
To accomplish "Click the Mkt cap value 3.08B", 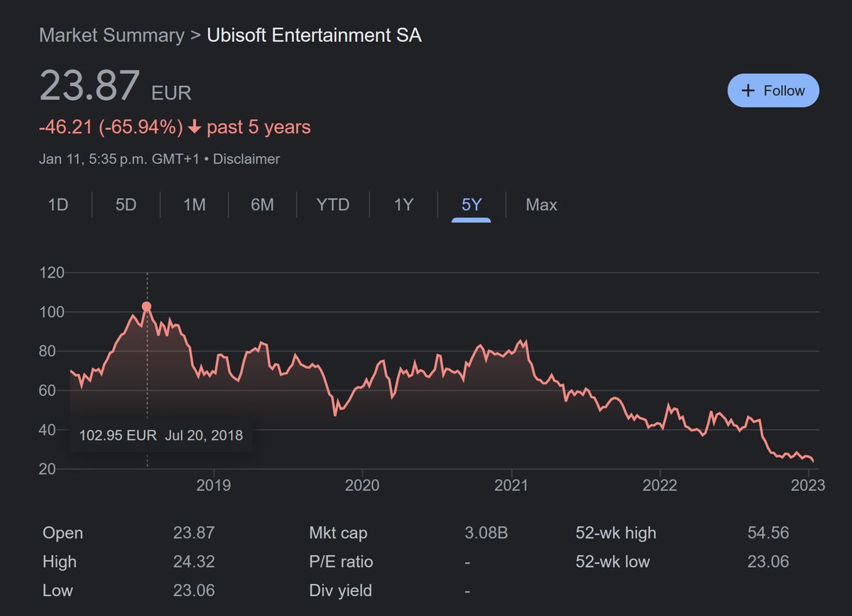I will (486, 533).
